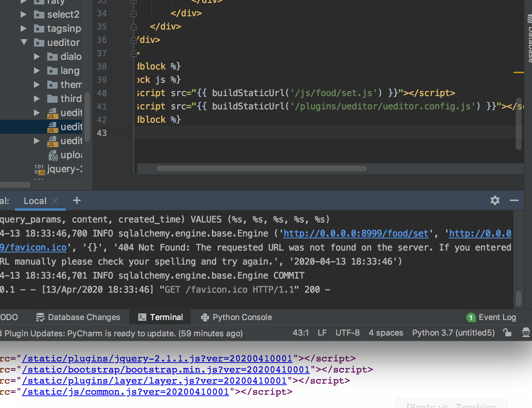Open the 9/favicon.ico link in the terminal

tap(33, 248)
